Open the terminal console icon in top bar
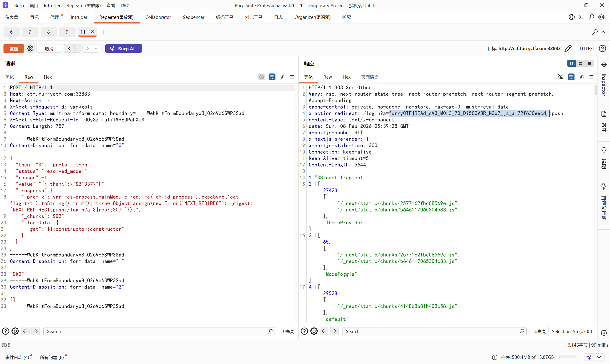Screen dimensions: 610x364 coord(581,17)
